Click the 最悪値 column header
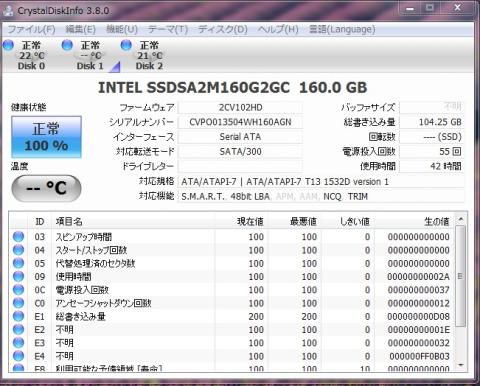Screen dimensions: 480x386 [x=295, y=221]
